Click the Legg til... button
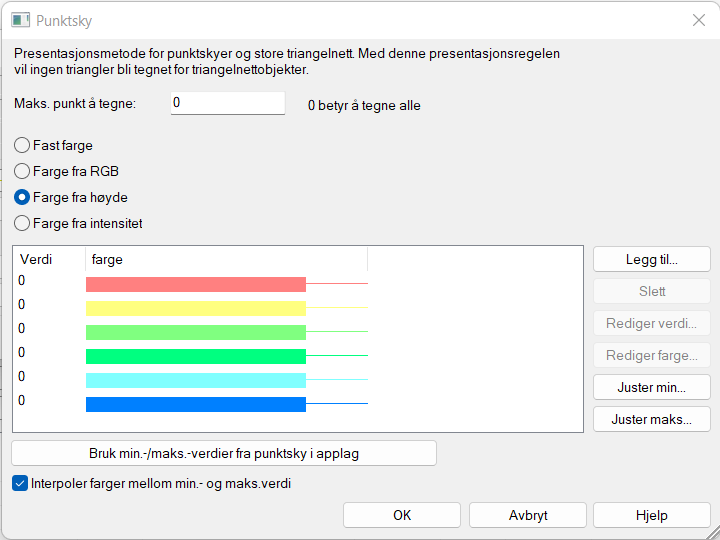This screenshot has height=540, width=720. [x=651, y=260]
